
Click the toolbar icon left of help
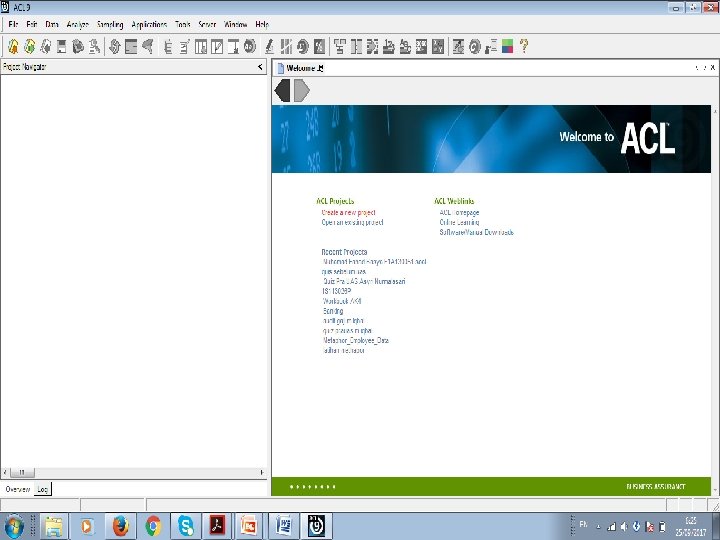tap(507, 46)
